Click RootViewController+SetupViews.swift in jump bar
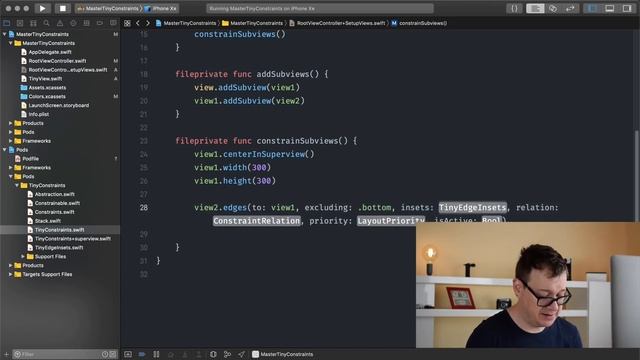The height and width of the screenshot is (360, 640). click(337, 23)
